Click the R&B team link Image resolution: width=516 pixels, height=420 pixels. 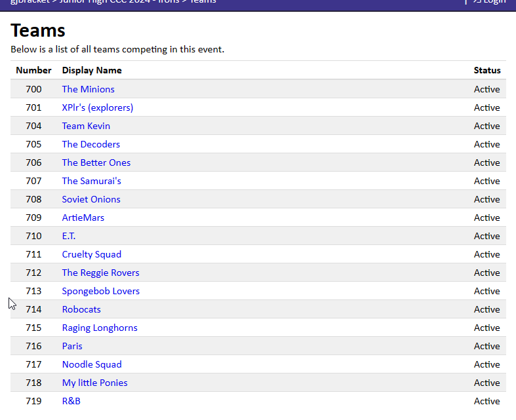point(71,401)
